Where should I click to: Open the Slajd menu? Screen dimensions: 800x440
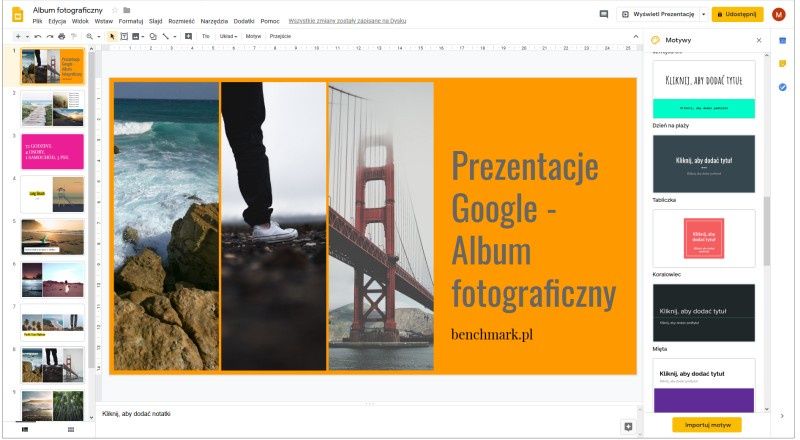pyautogui.click(x=156, y=21)
